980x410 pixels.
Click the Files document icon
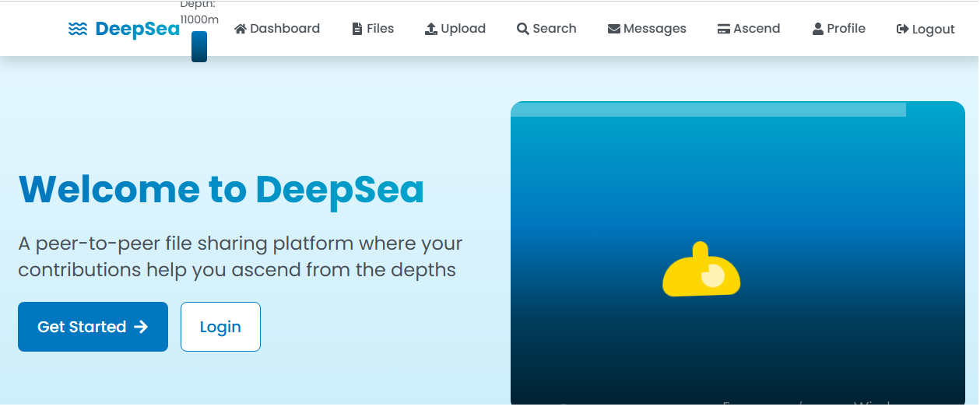pyautogui.click(x=357, y=29)
